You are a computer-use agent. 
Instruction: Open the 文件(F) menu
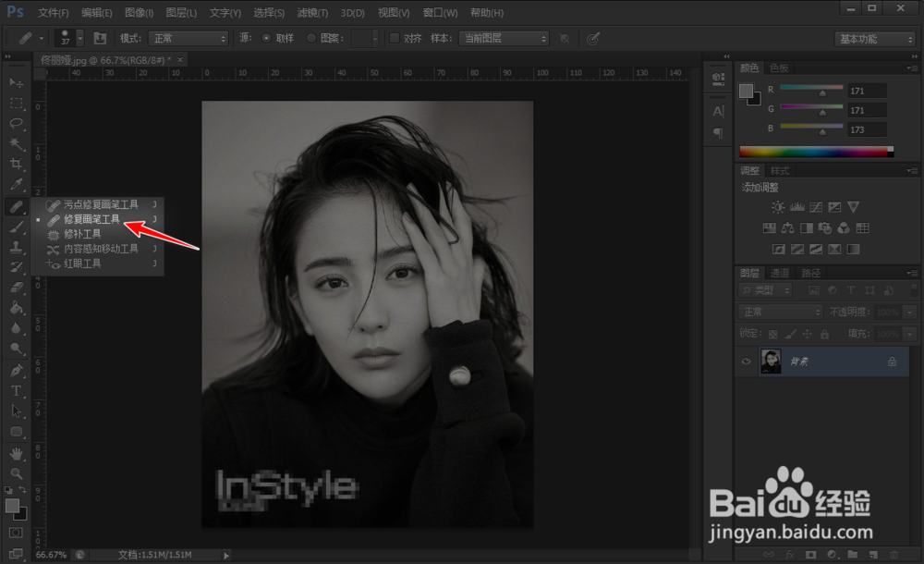coord(53,12)
